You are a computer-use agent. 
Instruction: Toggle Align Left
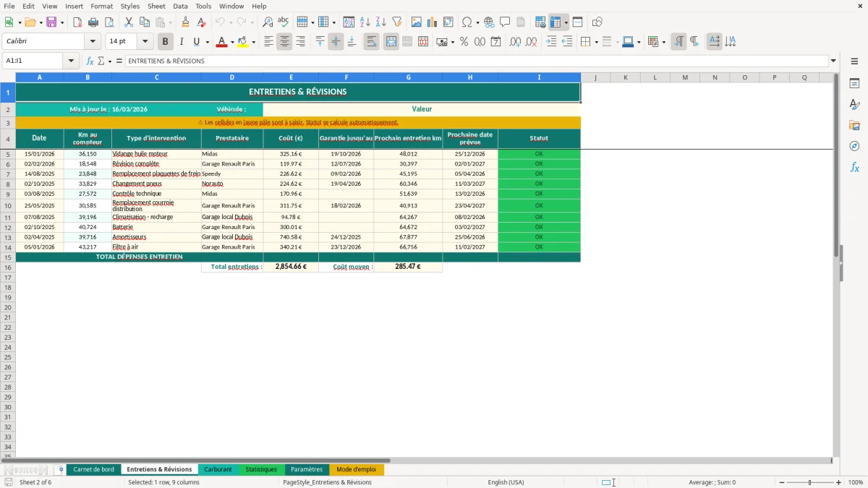(x=268, y=42)
